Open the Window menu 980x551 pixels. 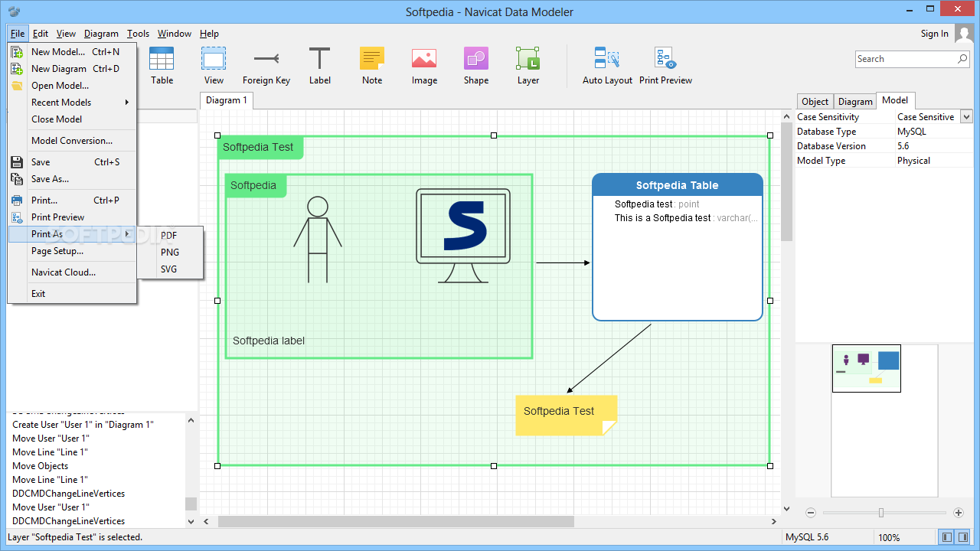(175, 34)
